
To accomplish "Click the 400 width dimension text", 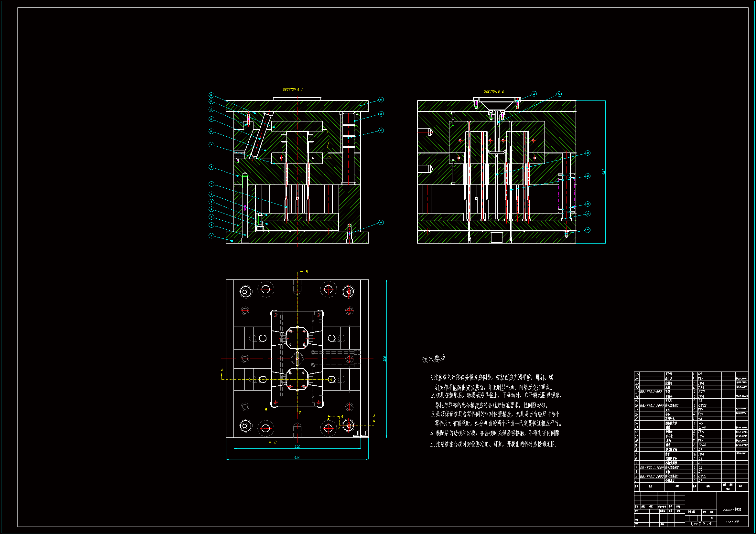I will pos(297,446).
